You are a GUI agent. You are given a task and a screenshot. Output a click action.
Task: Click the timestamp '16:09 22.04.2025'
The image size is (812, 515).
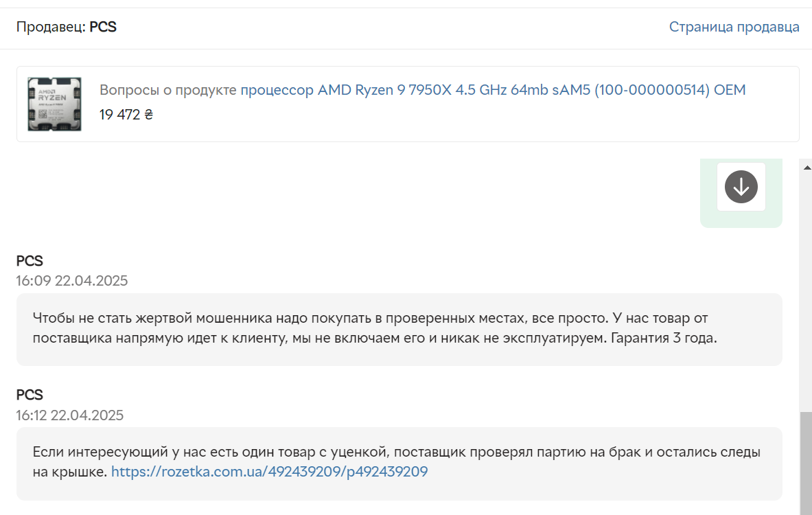72,281
